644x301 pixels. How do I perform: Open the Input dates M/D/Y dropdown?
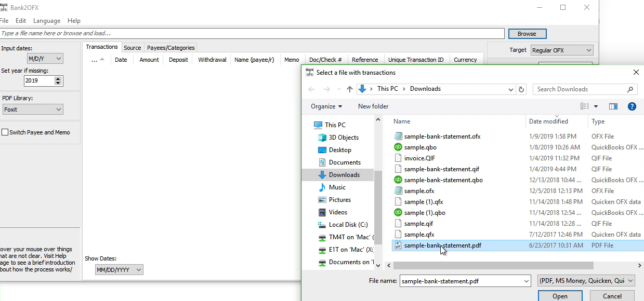pos(45,59)
